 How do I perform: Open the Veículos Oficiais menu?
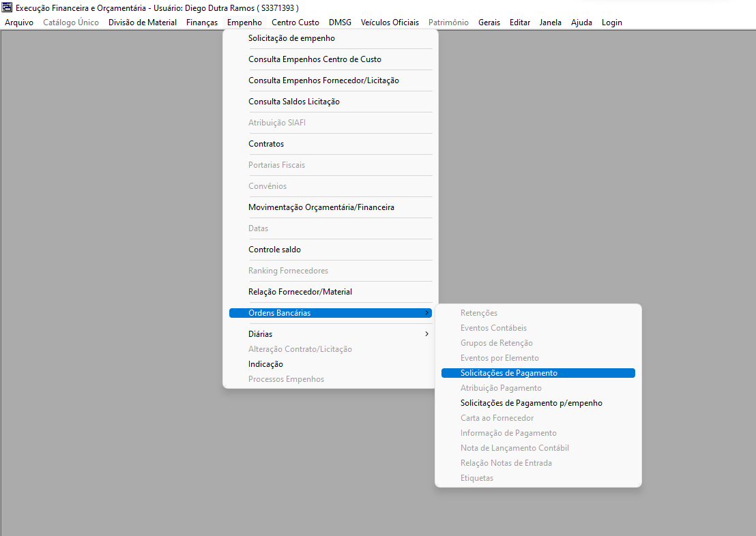tap(390, 23)
